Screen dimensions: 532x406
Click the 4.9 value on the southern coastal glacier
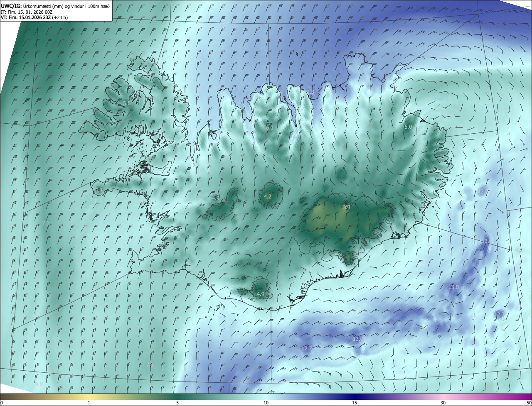(261, 294)
